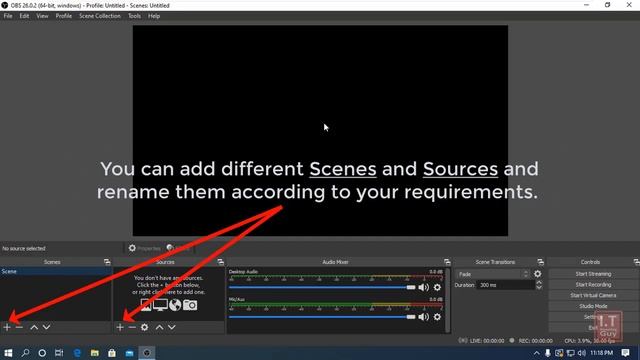Open Properties of selected source
The image size is (640, 360).
click(x=145, y=248)
